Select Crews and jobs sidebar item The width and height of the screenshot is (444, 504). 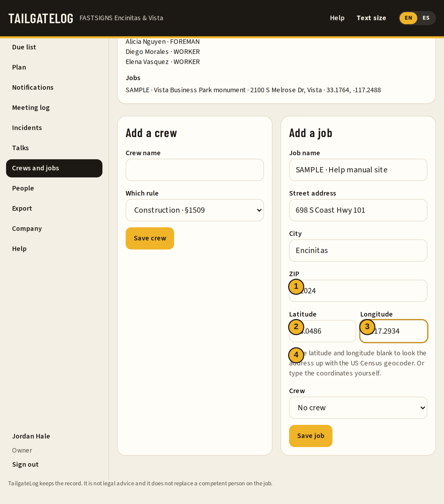54,168
